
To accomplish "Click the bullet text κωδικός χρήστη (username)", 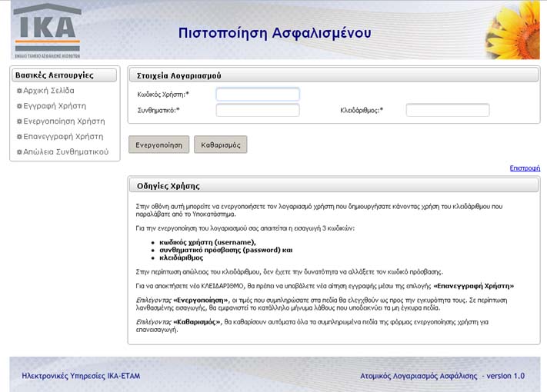I will (208, 242).
